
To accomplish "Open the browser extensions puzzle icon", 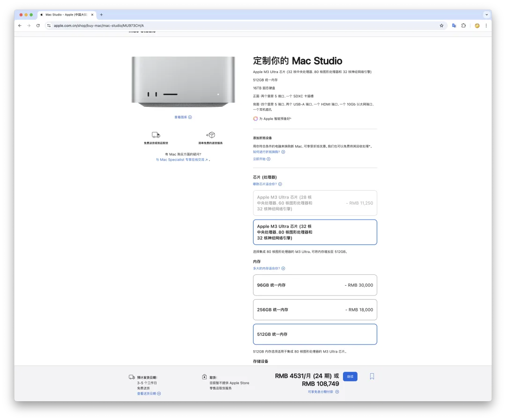I will [463, 25].
